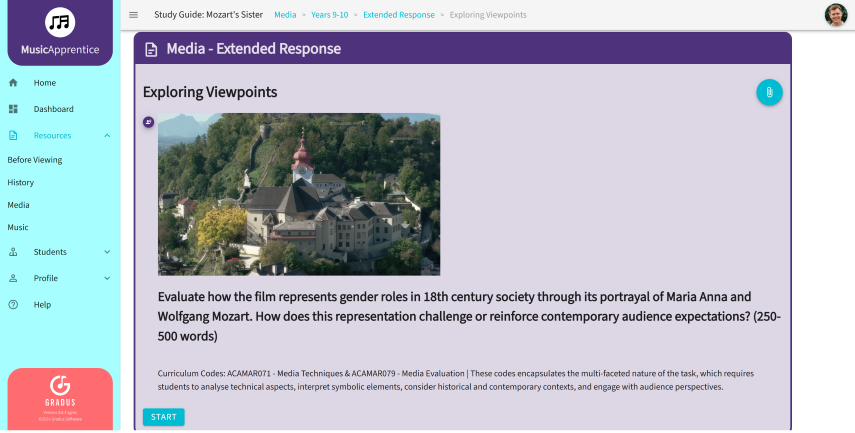
Task: Click the Home house icon
Action: 13,83
